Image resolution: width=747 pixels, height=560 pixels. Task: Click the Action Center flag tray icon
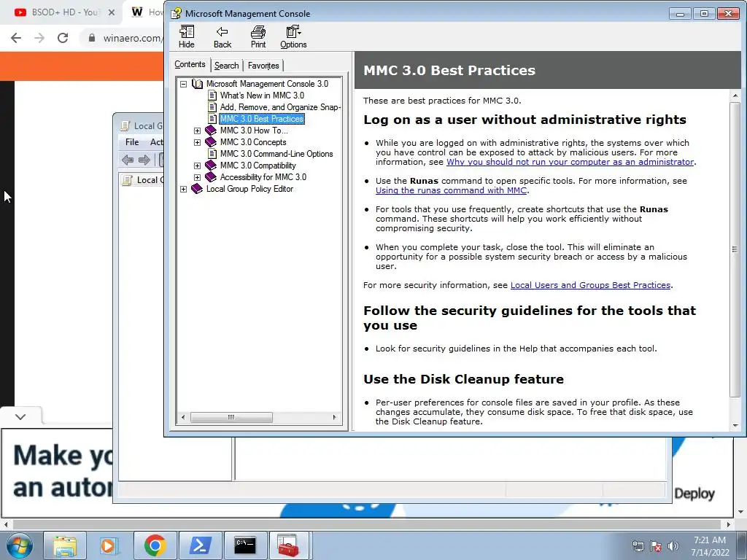tap(656, 546)
